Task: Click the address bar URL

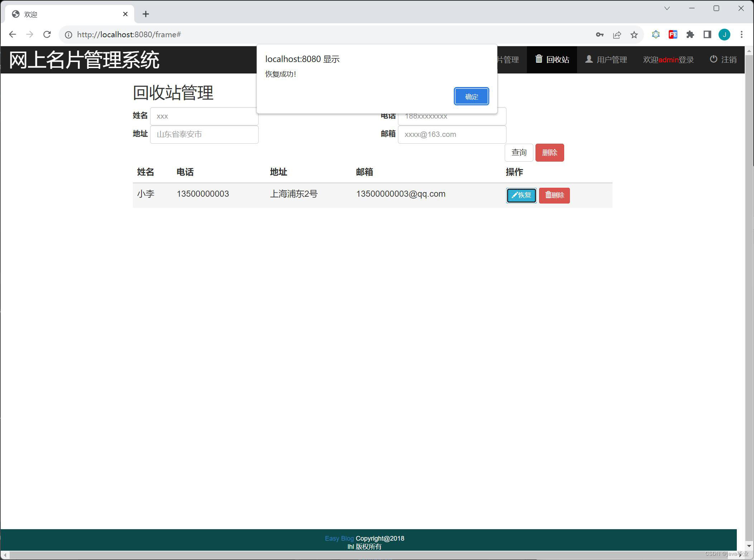Action: coord(129,34)
